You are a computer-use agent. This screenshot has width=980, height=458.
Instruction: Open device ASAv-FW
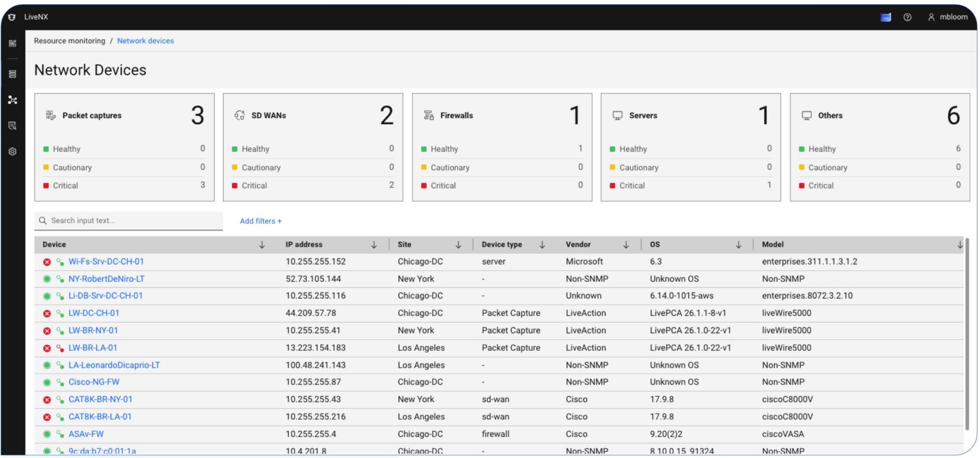[86, 434]
